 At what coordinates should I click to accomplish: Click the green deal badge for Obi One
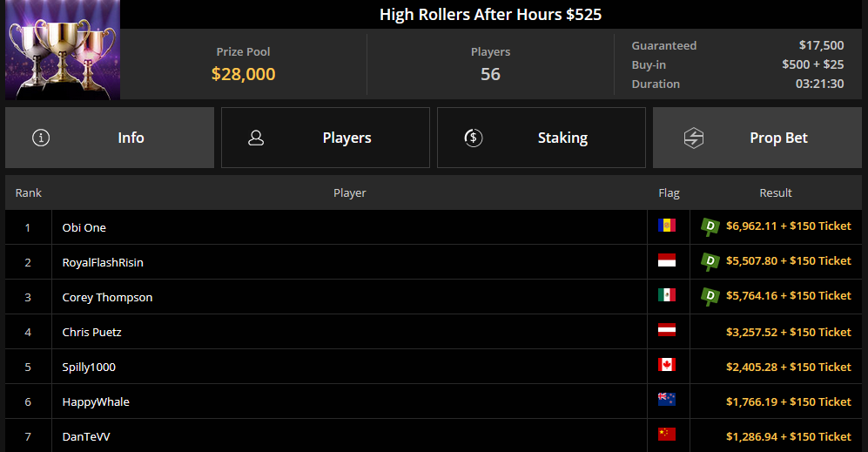pyautogui.click(x=710, y=226)
